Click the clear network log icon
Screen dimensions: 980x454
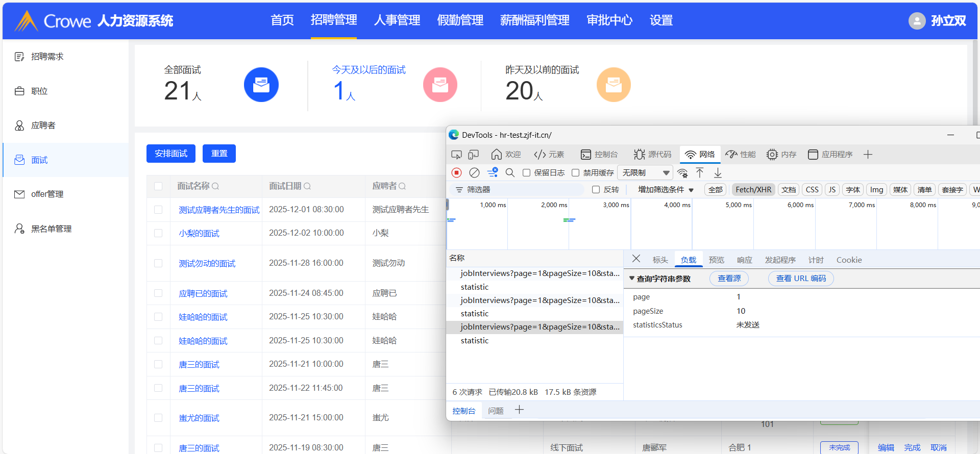(x=474, y=173)
